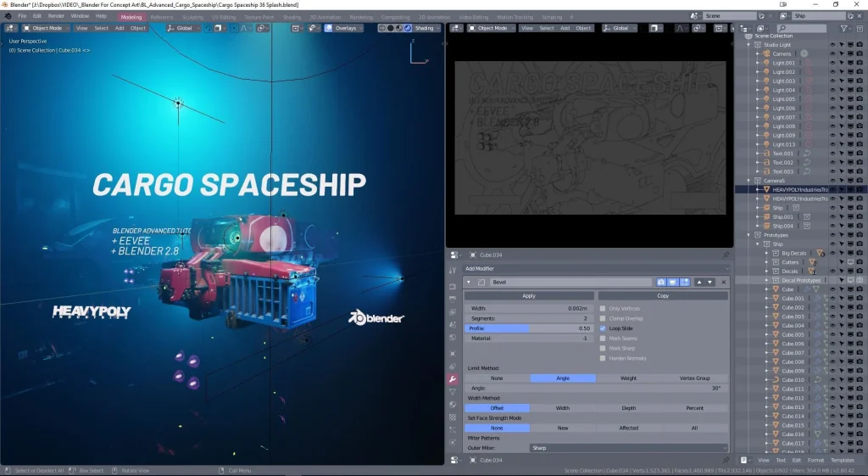This screenshot has width=868, height=476.
Task: Switch to Shading workspace tab
Action: coord(292,17)
